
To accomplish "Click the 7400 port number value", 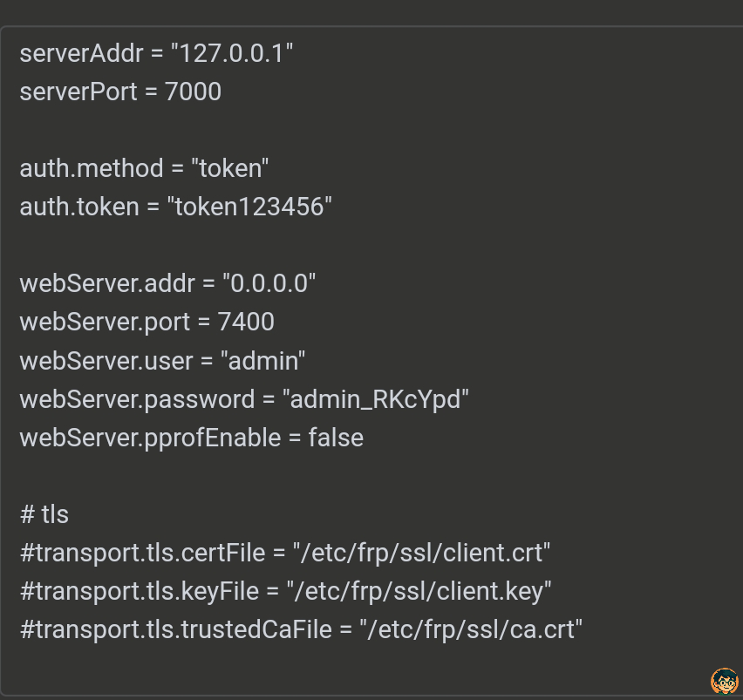I will tap(246, 322).
